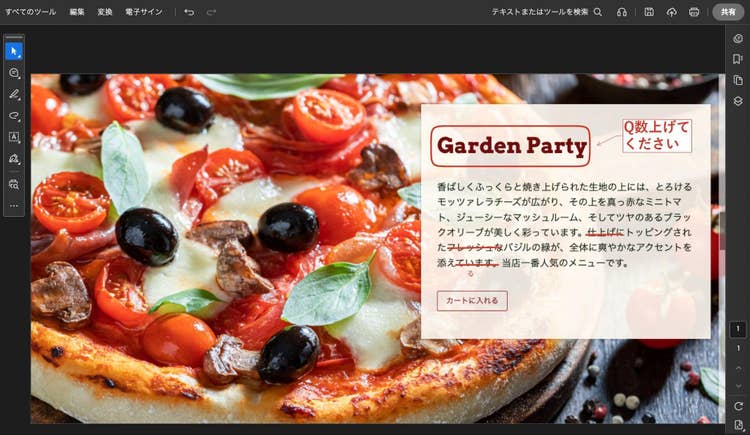This screenshot has height=435, width=750.
Task: Go to next page arrow
Action: tap(738, 386)
